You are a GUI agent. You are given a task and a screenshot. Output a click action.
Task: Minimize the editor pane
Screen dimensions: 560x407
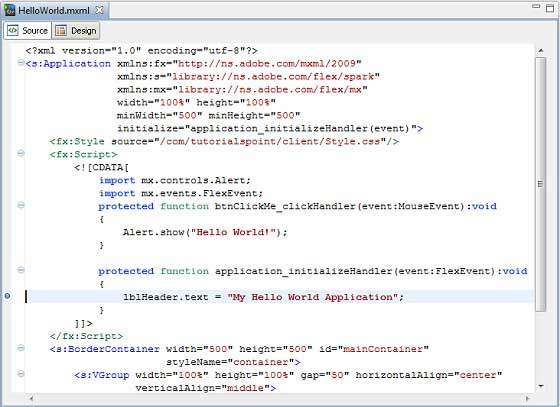536,6
